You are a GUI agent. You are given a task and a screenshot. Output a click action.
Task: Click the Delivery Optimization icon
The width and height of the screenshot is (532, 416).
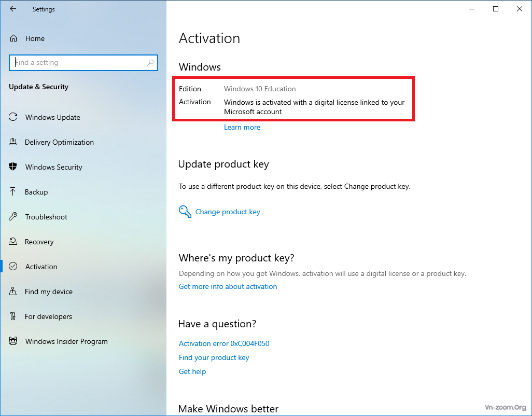coord(13,142)
